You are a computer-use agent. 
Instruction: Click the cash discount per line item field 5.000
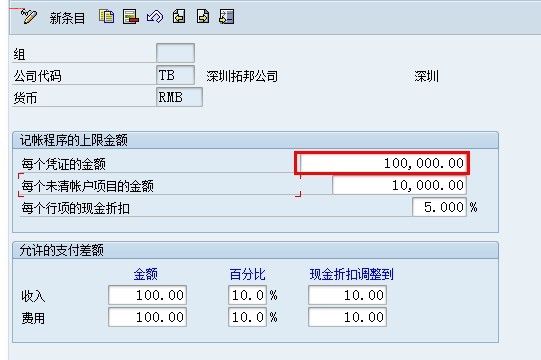[439, 207]
